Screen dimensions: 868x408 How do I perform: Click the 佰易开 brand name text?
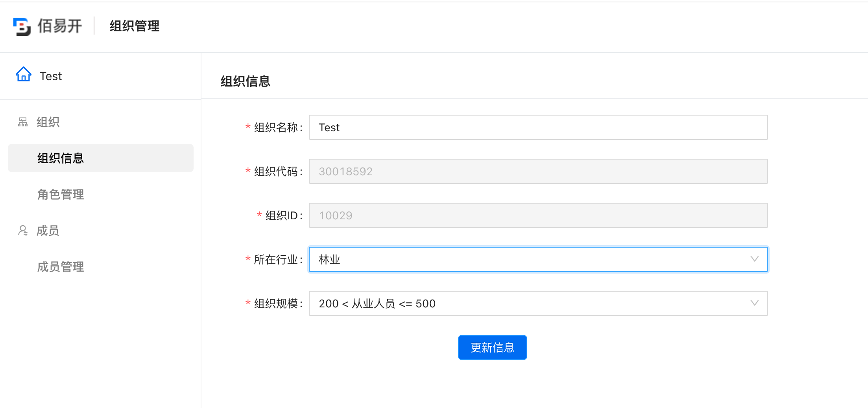[60, 26]
